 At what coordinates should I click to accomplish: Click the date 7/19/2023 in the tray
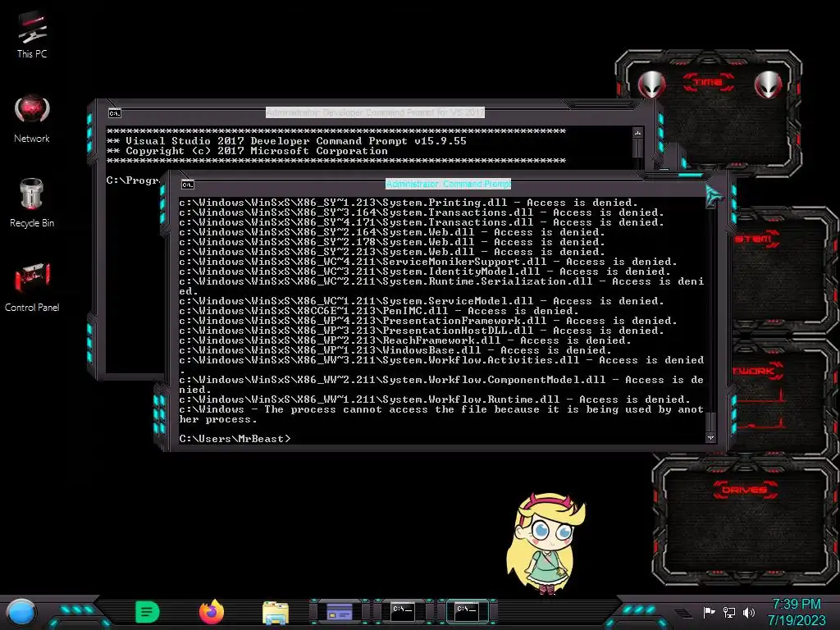797,620
